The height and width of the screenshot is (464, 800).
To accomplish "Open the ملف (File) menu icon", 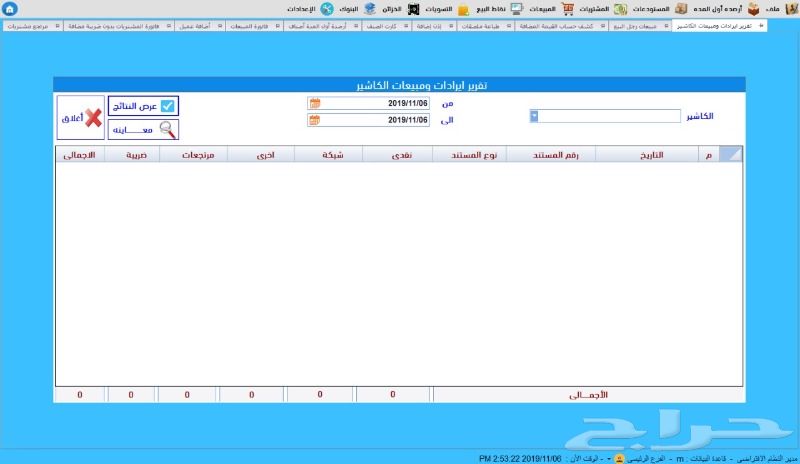I will [791, 9].
